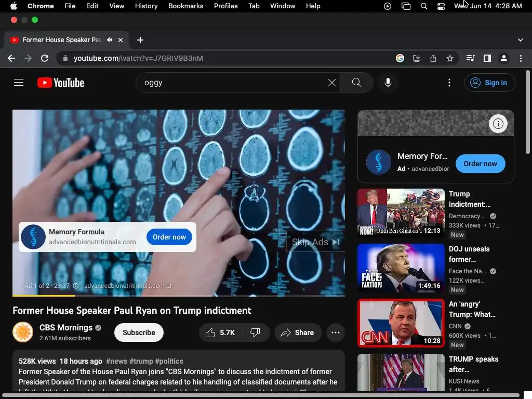
Task: Reload the page in Chrome
Action: point(45,58)
